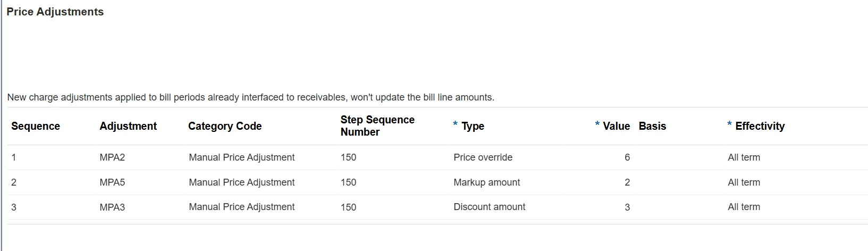This screenshot has width=868, height=251.
Task: Select the MPA5 adjustment cell
Action: click(112, 182)
